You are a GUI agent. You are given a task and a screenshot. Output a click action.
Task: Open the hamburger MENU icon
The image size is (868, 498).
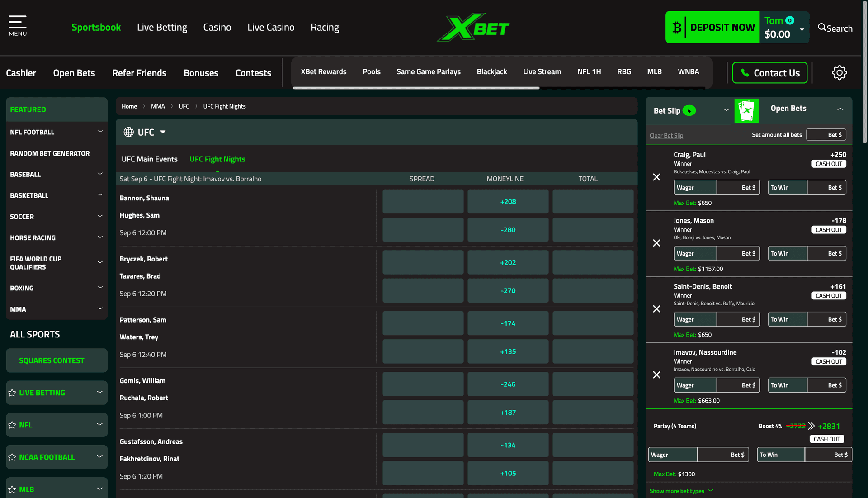coord(17,22)
